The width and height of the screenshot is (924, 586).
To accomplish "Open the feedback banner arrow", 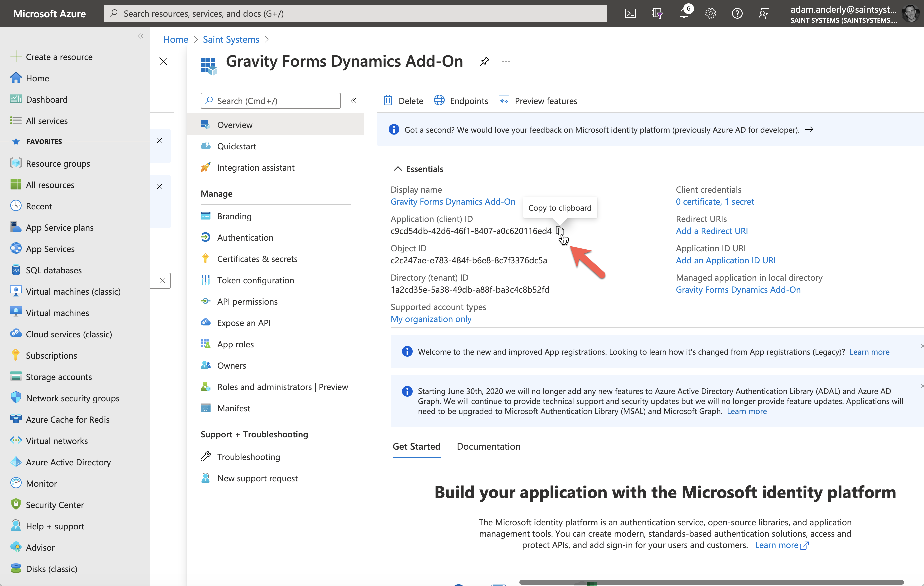I will coord(809,130).
